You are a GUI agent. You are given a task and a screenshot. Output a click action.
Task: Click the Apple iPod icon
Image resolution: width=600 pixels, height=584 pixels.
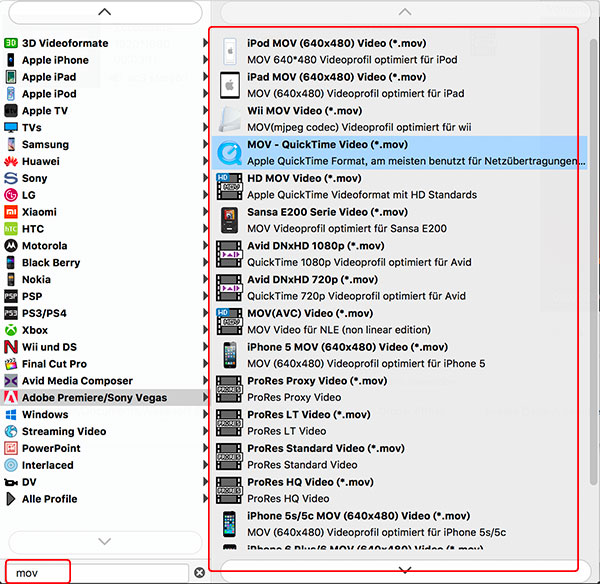tap(11, 94)
